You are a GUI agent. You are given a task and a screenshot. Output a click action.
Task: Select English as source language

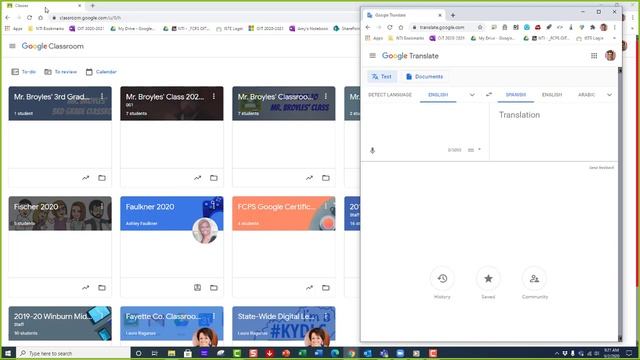438,95
